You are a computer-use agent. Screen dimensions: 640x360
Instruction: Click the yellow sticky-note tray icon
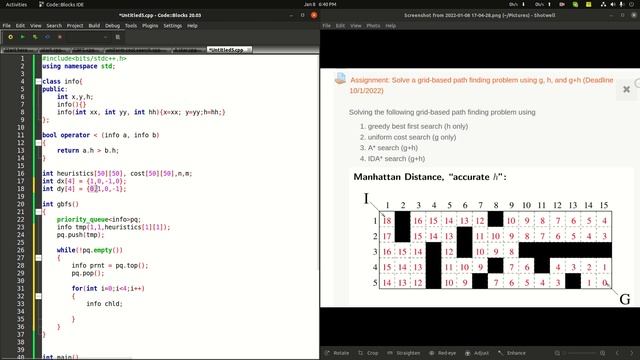589,4
